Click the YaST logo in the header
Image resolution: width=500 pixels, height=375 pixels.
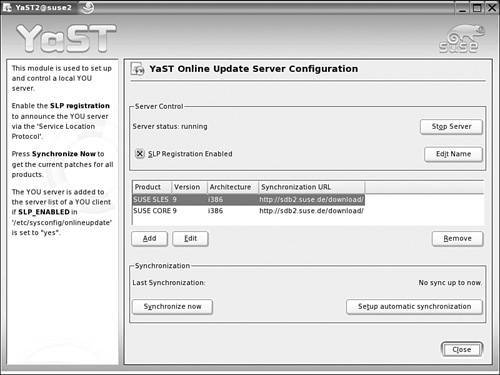click(x=66, y=39)
